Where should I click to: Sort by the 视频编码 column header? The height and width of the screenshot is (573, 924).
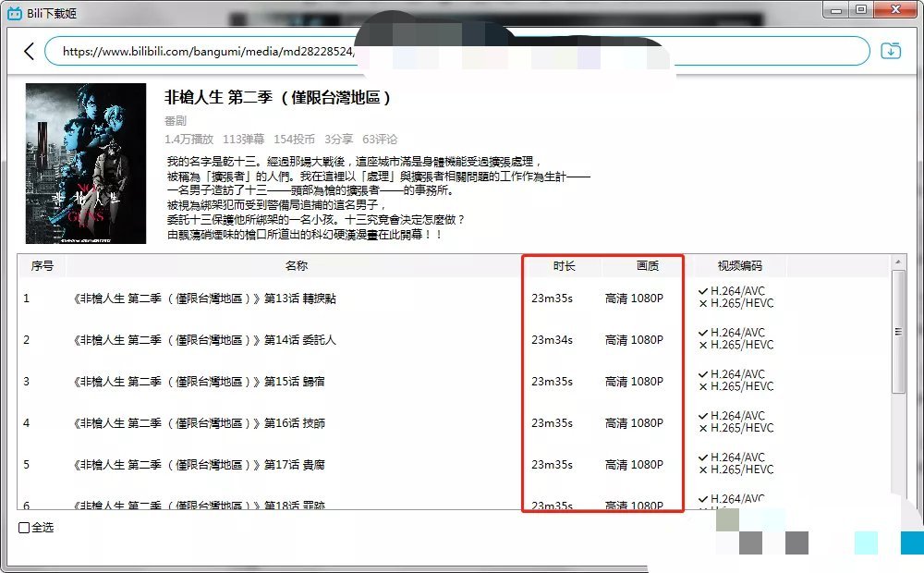pos(739,266)
